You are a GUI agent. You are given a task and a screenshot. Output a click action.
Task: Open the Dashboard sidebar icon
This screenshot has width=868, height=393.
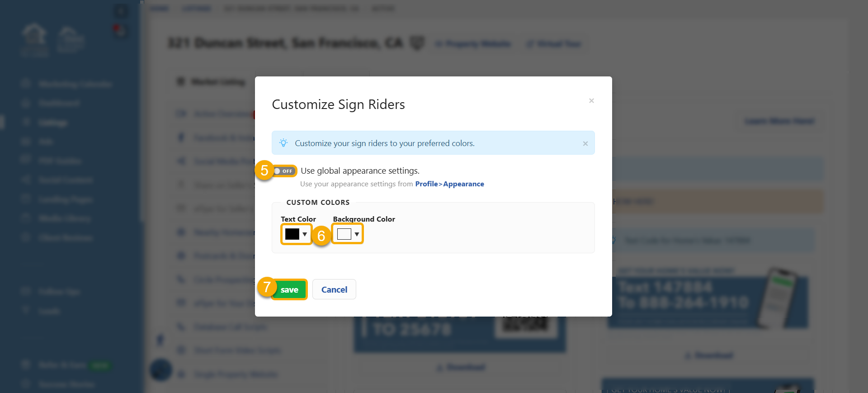coord(25,103)
